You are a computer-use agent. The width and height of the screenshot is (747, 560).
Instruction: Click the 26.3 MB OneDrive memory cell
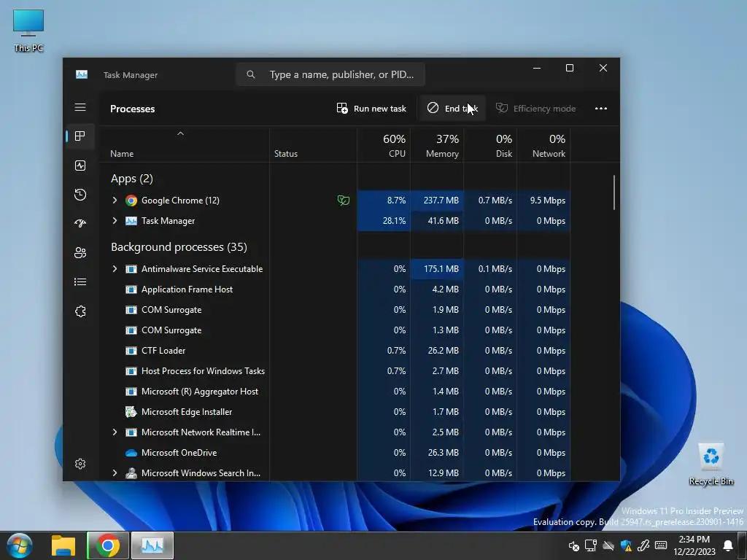pyautogui.click(x=437, y=453)
